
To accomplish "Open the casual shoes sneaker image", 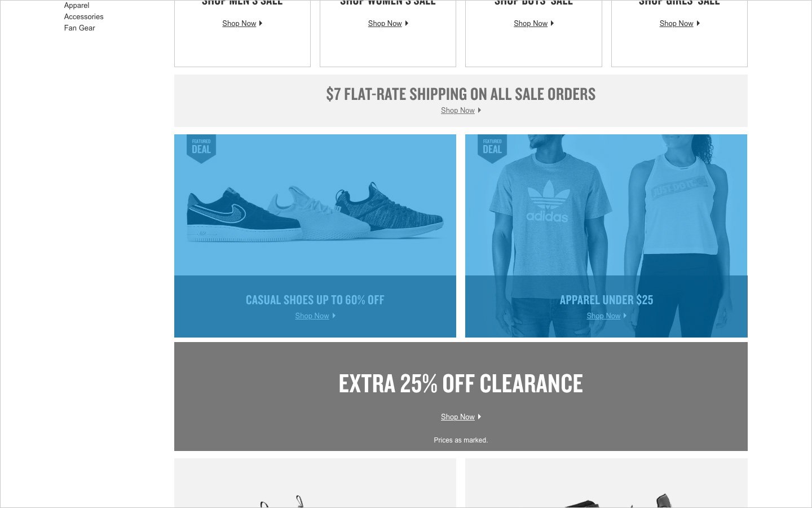I will (315, 213).
